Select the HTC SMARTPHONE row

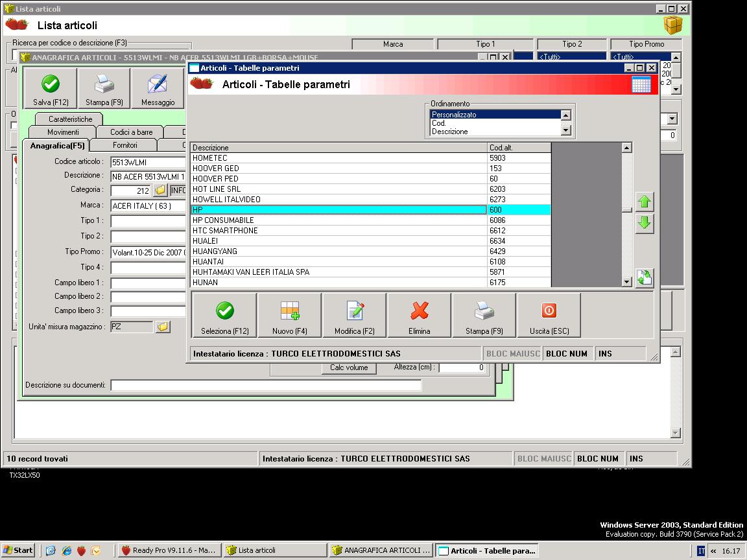371,231
